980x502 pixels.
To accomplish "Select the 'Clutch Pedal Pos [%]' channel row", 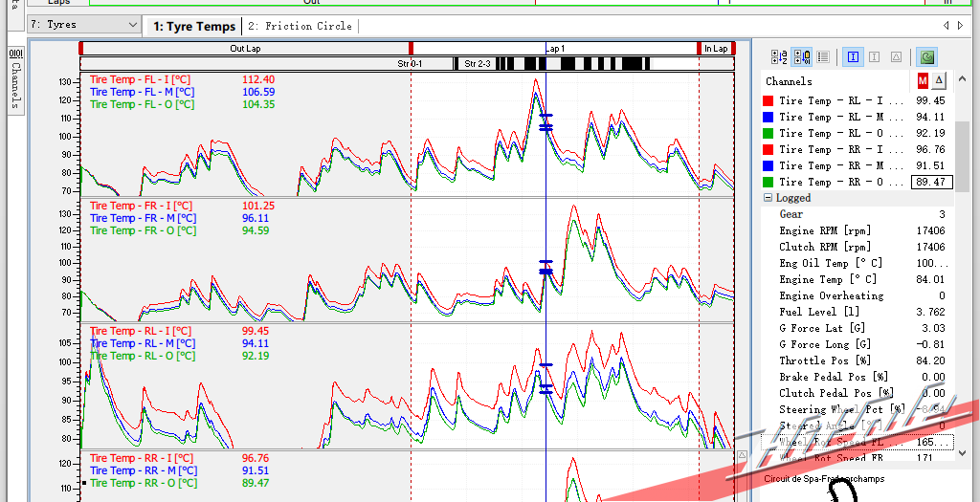I will point(857,393).
